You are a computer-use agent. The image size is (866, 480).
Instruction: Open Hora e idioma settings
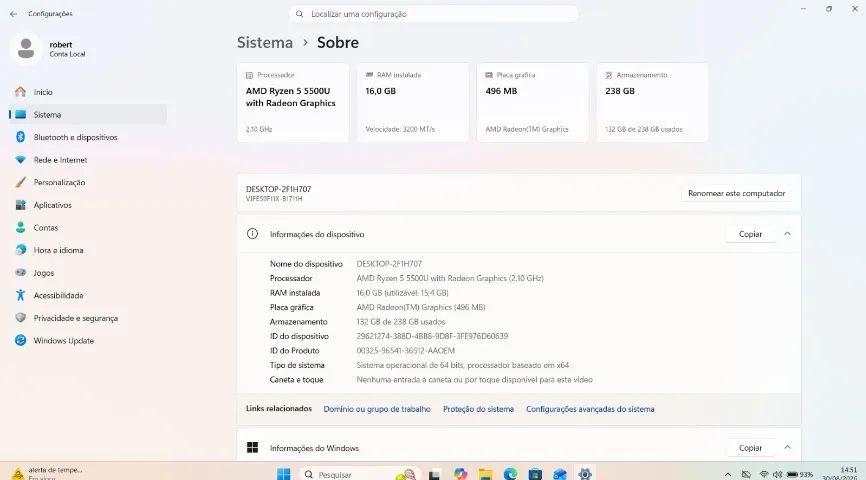click(88, 250)
